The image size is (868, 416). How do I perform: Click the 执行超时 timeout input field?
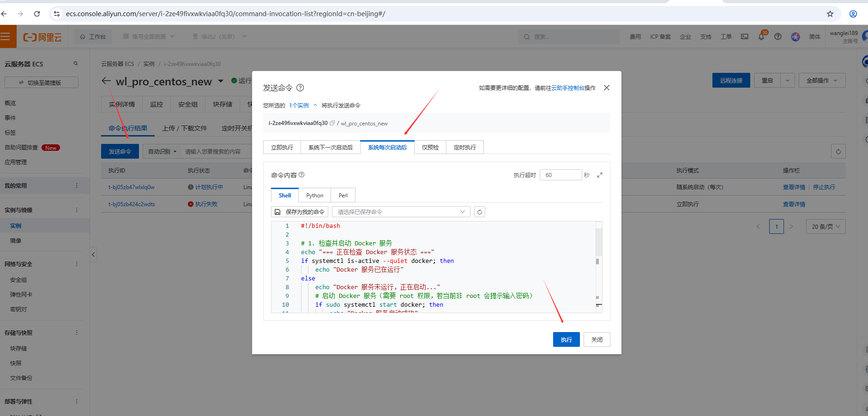coord(561,175)
